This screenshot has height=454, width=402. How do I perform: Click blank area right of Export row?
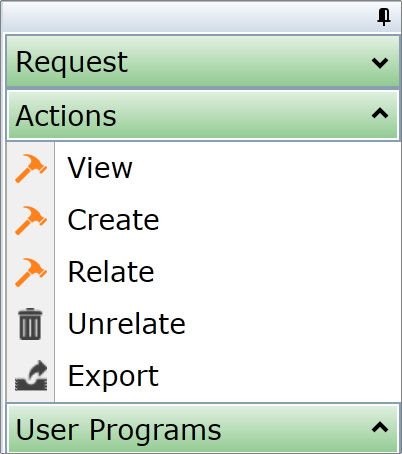(280, 376)
